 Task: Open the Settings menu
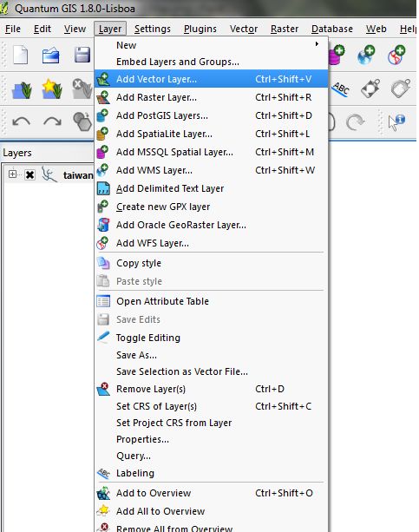coord(153,29)
